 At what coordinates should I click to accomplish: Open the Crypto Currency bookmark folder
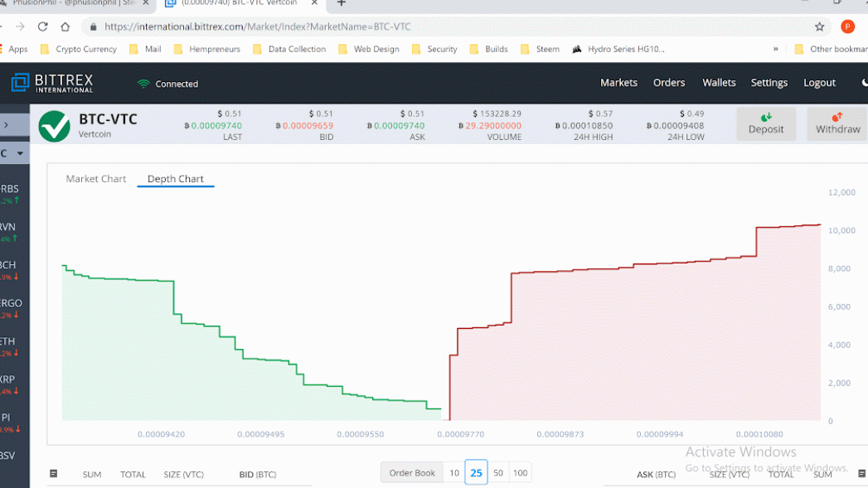[x=79, y=49]
